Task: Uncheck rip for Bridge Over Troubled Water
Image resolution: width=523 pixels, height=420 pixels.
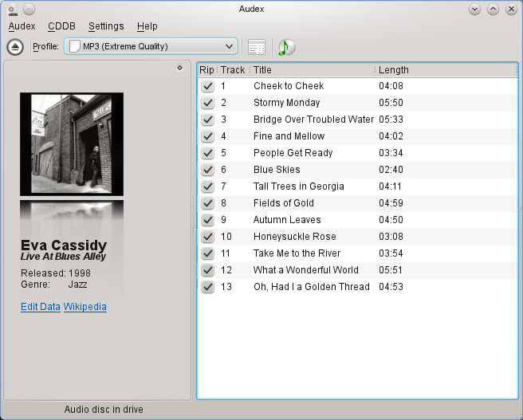Action: click(x=207, y=120)
